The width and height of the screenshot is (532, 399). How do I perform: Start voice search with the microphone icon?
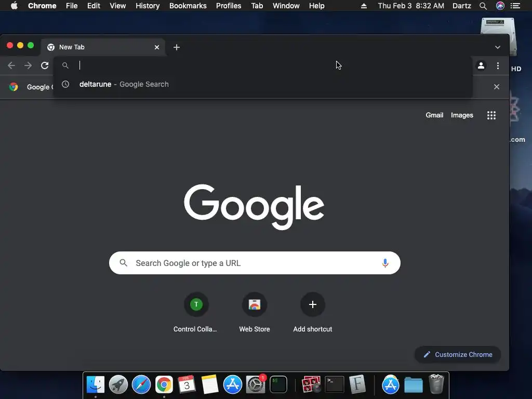click(x=385, y=263)
